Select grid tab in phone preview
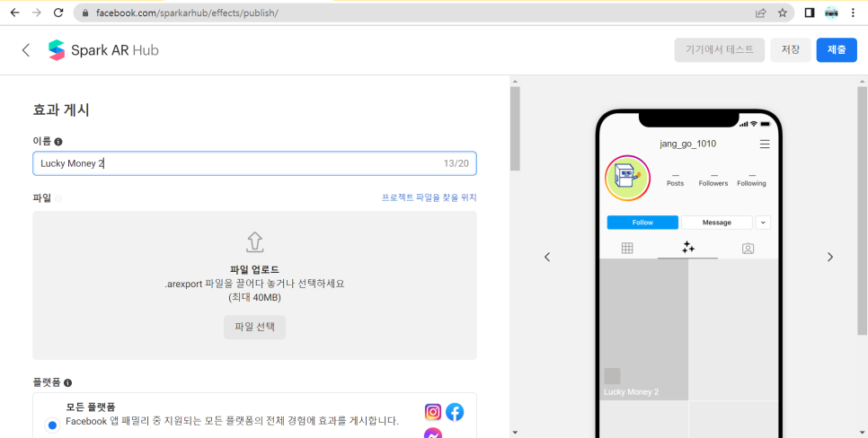 [627, 249]
